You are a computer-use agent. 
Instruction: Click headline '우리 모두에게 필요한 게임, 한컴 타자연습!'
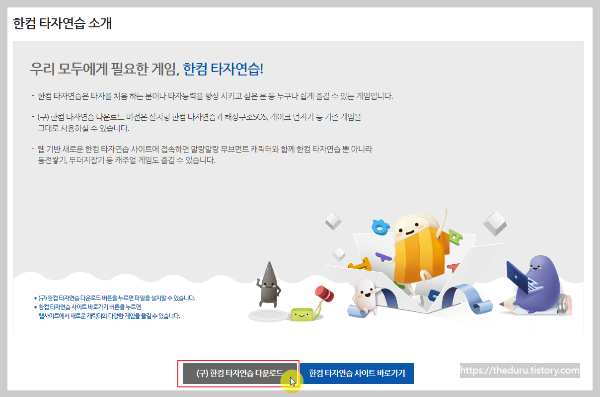(x=147, y=69)
